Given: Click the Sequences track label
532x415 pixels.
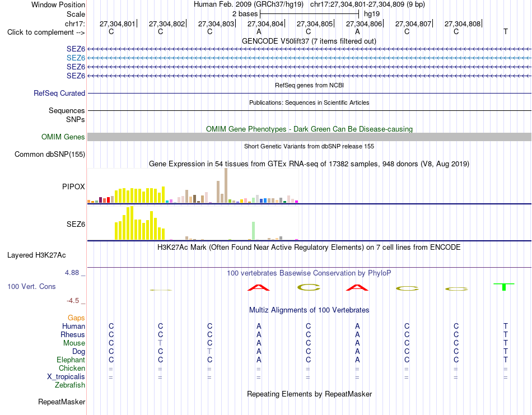Looking at the screenshot, I should (x=67, y=111).
